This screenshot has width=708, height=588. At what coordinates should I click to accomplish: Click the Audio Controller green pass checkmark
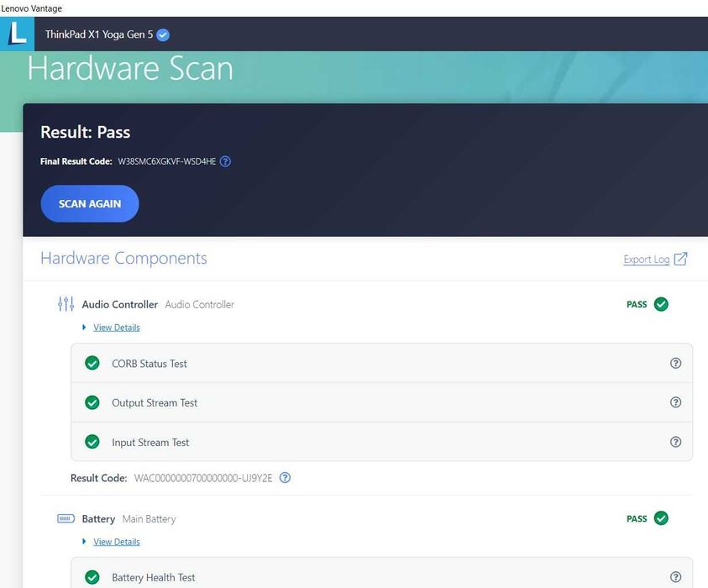click(661, 304)
